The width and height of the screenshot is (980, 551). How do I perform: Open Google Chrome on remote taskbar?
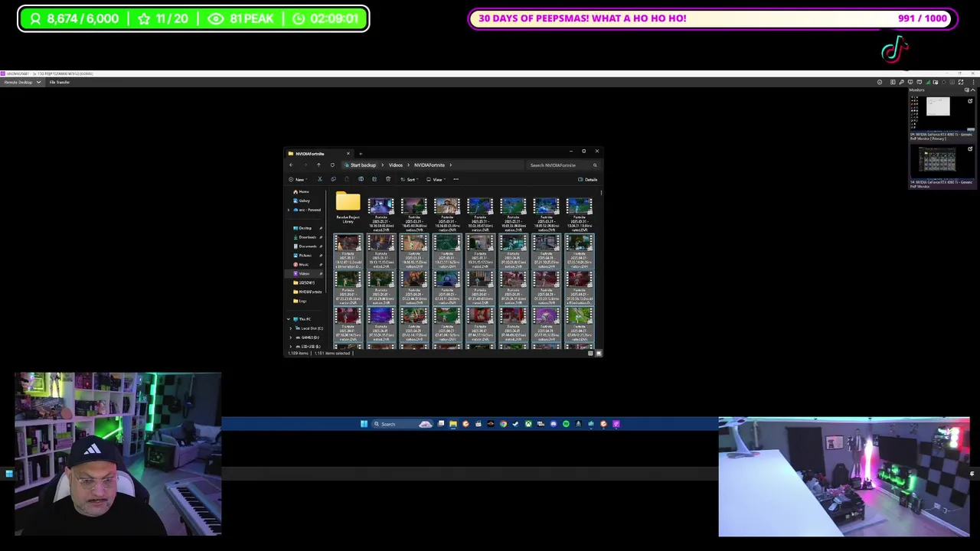coord(503,424)
